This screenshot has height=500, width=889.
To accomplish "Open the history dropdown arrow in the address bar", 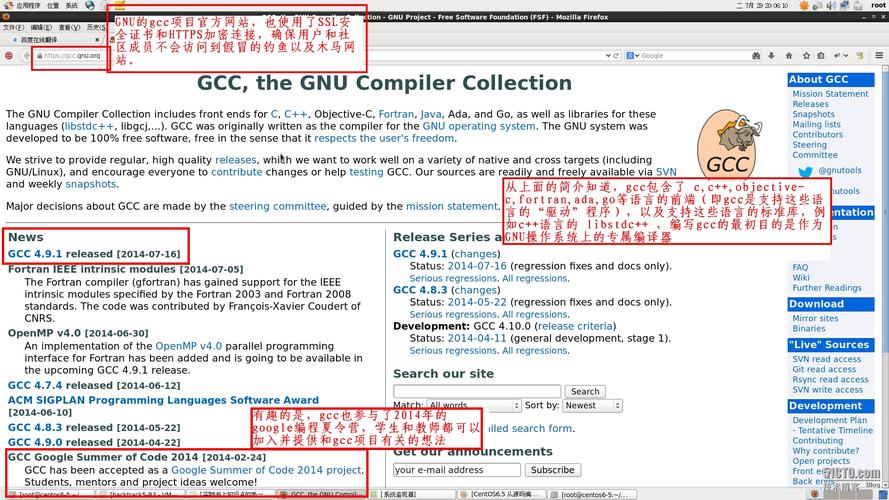I will 608,56.
